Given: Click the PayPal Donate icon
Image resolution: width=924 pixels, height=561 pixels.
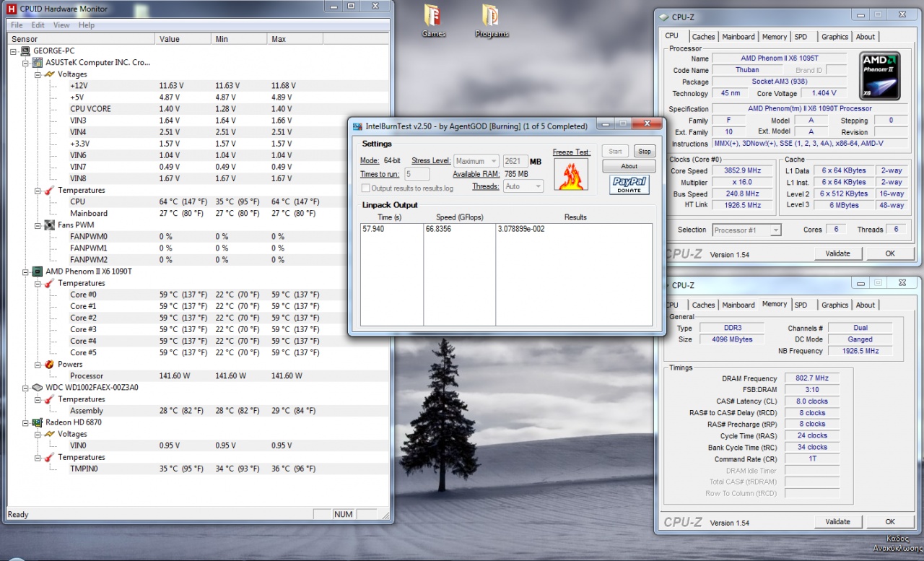Looking at the screenshot, I should [x=629, y=185].
